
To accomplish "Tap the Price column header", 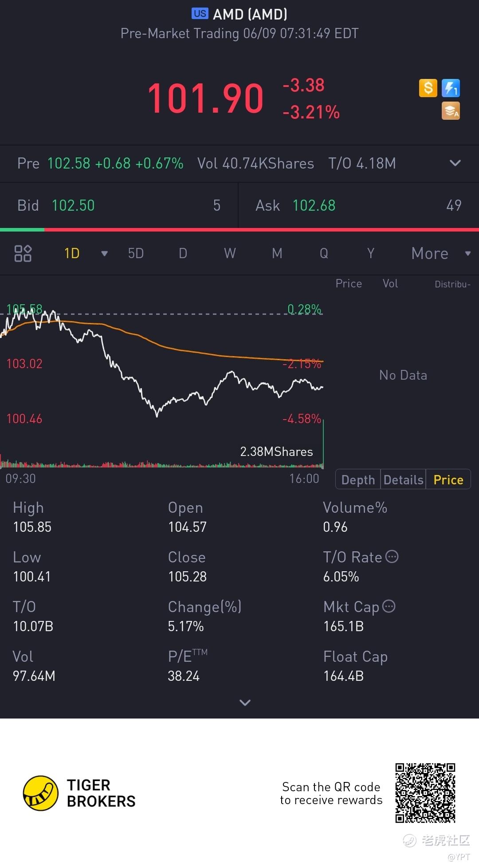I will coord(349,284).
